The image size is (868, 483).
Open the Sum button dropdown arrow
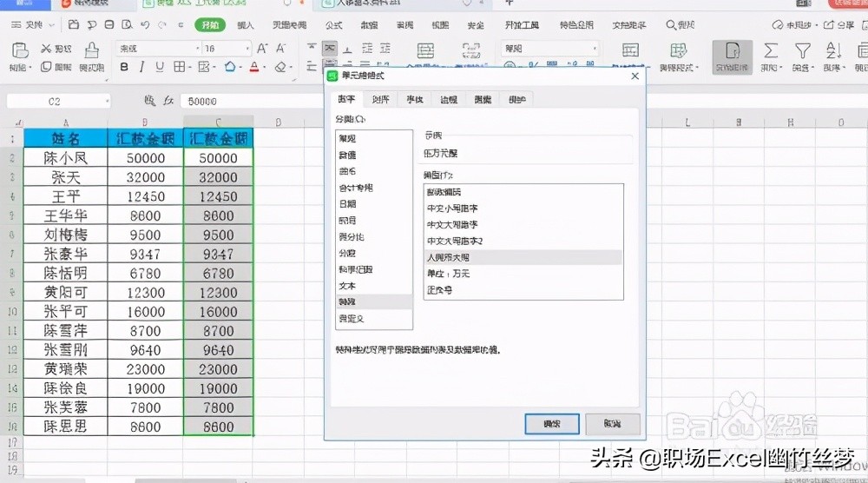[x=781, y=68]
